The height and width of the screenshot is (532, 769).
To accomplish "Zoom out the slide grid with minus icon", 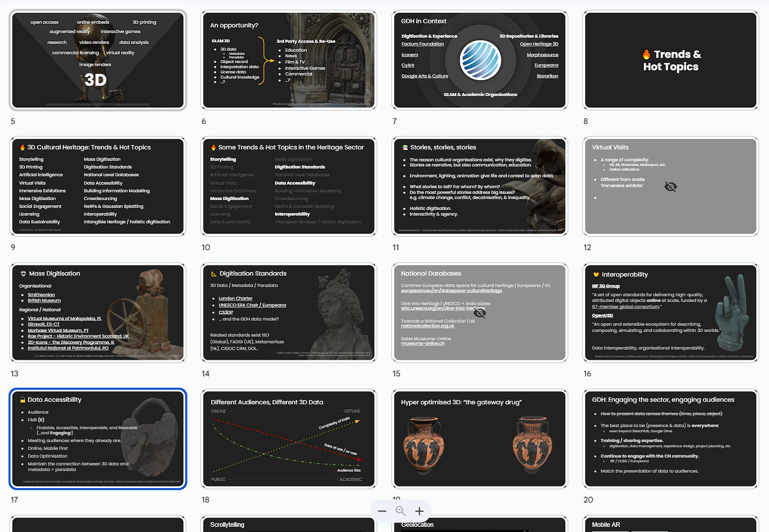I will click(x=382, y=511).
